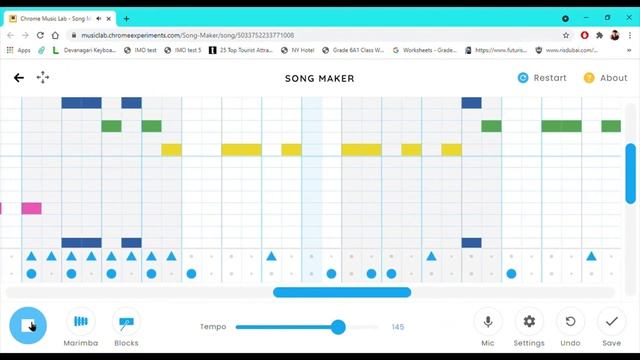Screen dimensions: 640x360
Task: Remove the pink note block
Action: tap(31, 209)
